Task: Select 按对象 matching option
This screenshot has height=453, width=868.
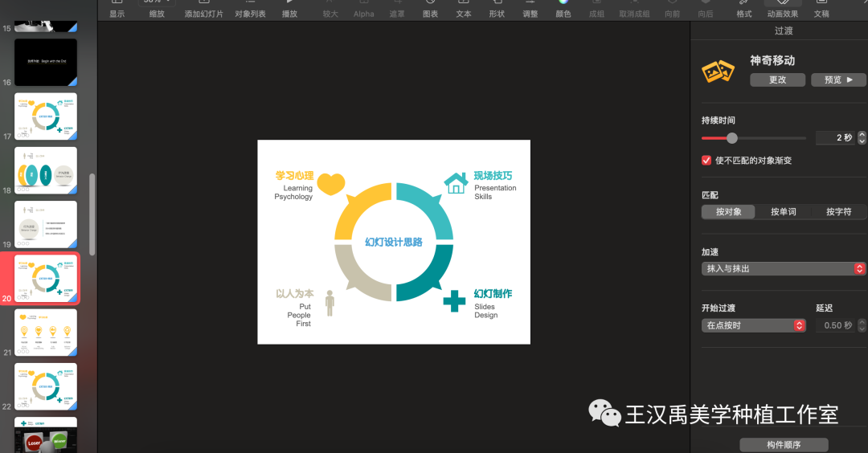Action: pos(728,212)
